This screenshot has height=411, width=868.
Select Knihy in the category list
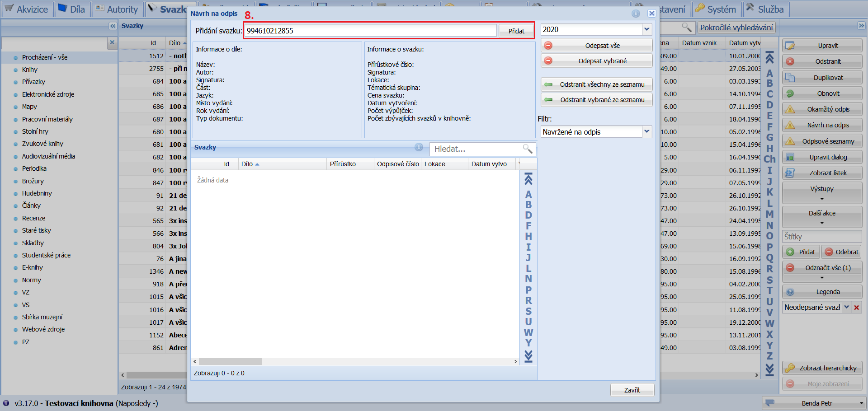pyautogui.click(x=30, y=70)
